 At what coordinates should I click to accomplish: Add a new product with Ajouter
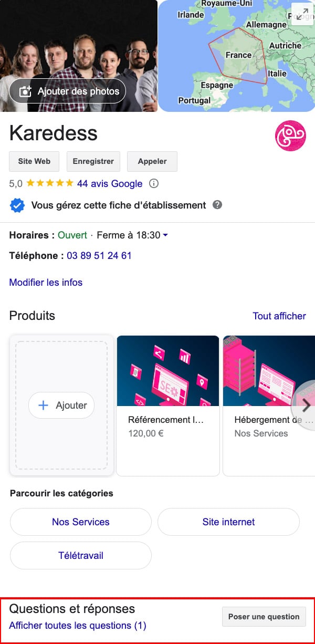click(61, 406)
